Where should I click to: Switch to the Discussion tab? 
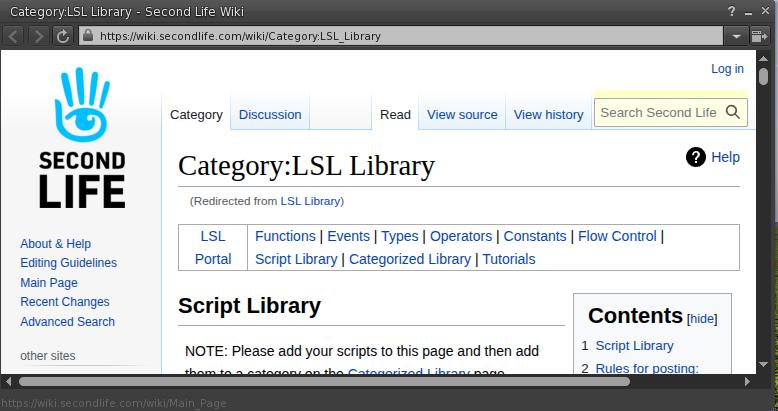[270, 114]
